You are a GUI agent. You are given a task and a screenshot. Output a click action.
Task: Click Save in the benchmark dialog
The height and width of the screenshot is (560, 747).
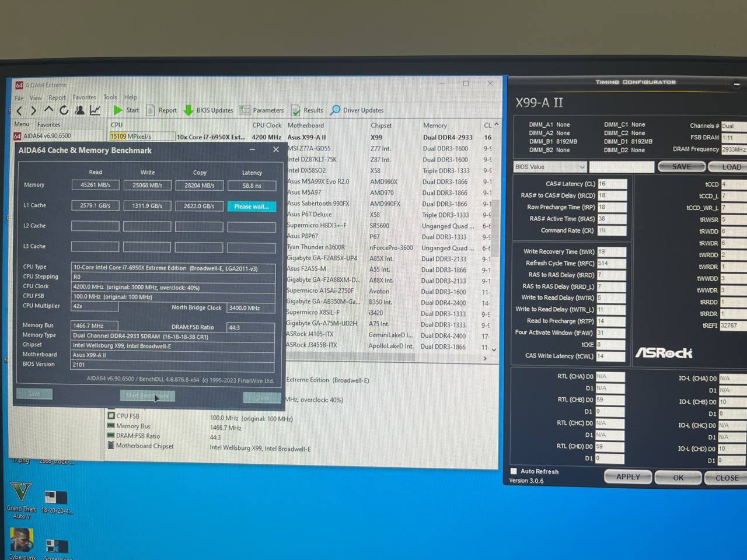(x=34, y=394)
